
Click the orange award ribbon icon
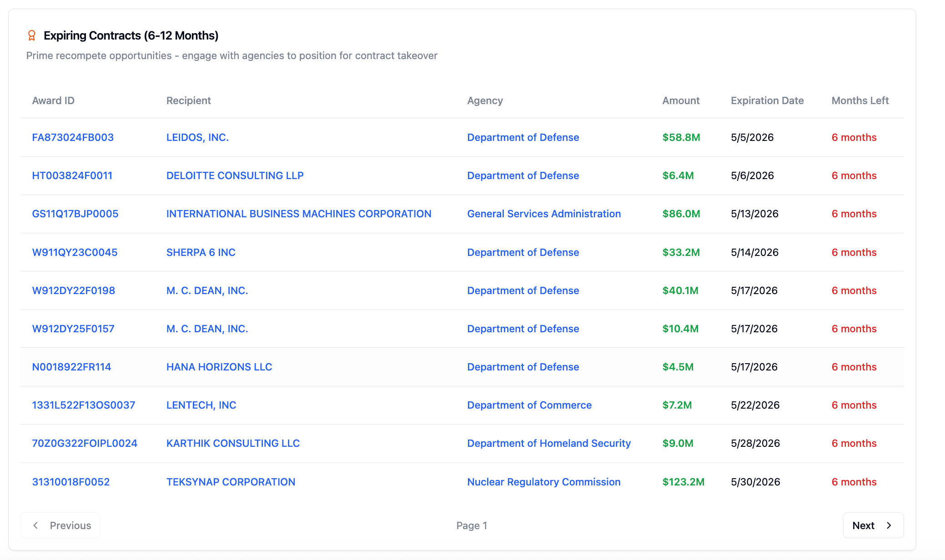click(x=31, y=34)
